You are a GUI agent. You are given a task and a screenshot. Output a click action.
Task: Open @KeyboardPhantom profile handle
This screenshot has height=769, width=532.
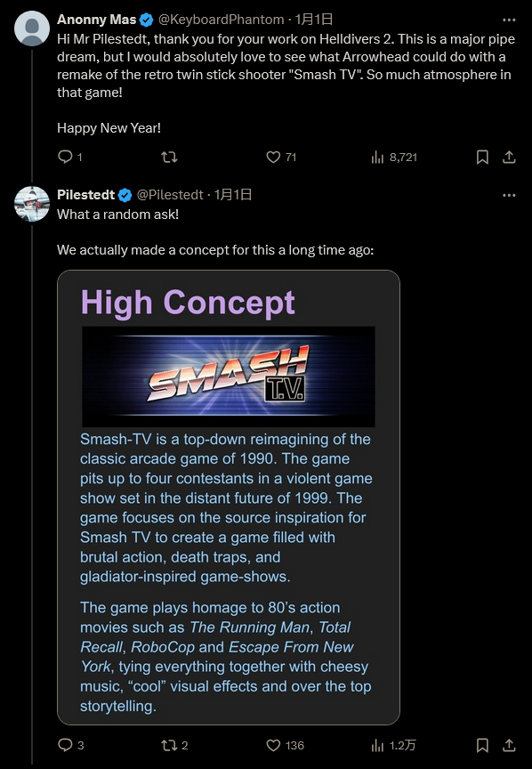tap(221, 20)
